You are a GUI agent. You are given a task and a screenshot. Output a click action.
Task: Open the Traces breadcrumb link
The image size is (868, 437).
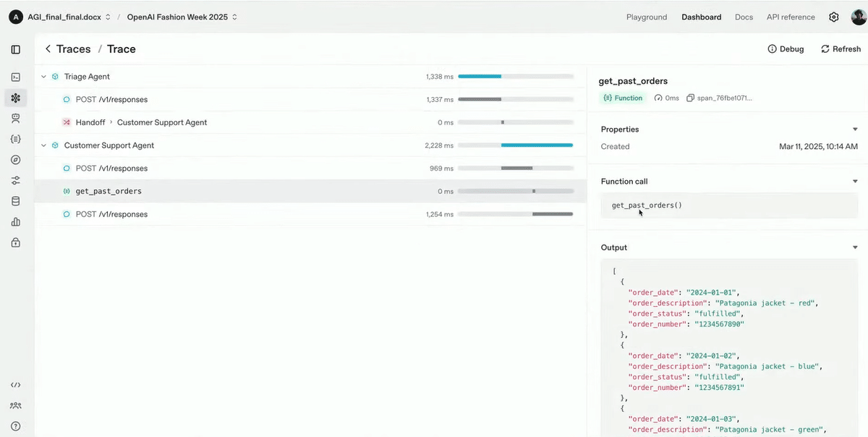click(x=75, y=48)
